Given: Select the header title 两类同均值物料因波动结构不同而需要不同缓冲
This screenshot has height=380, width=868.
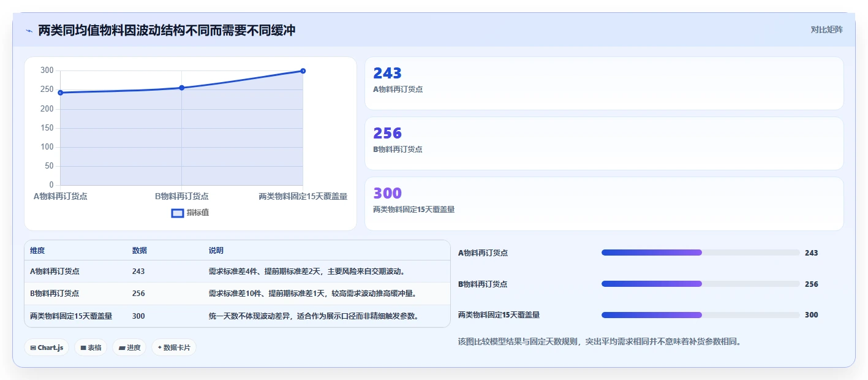Looking at the screenshot, I should [167, 30].
